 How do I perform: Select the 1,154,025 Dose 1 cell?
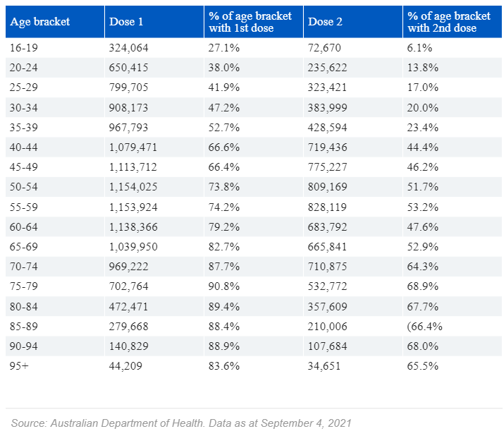click(133, 187)
